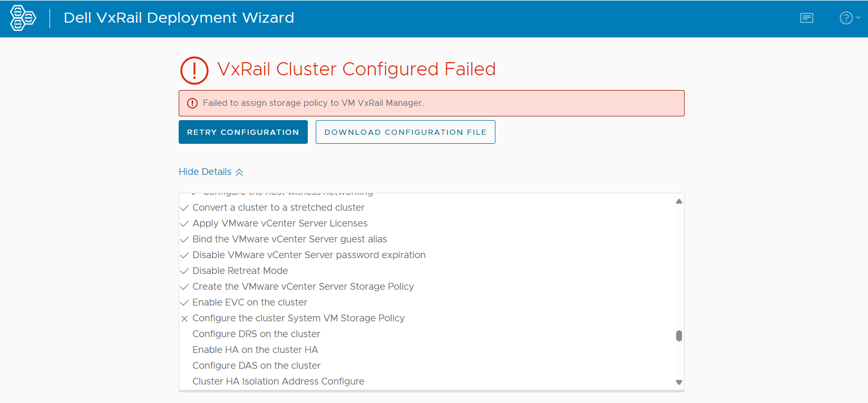Select Cluster HA Isolation Address Configure entry
The height and width of the screenshot is (403, 868).
[278, 381]
